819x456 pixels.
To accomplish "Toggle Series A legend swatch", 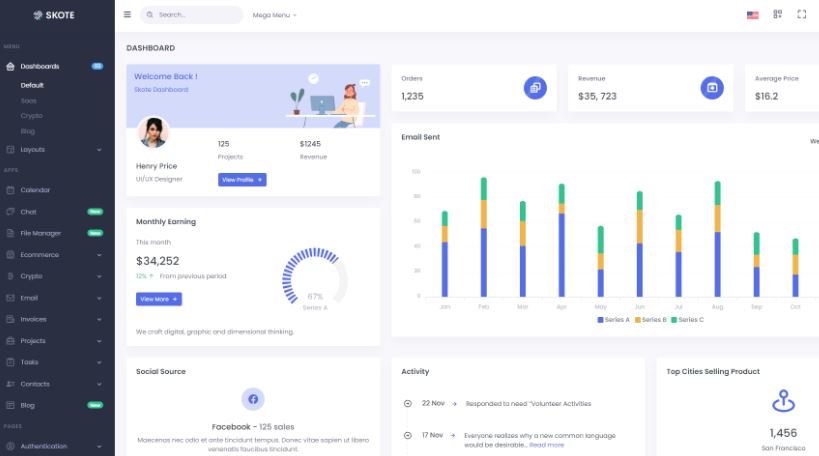I will (600, 320).
